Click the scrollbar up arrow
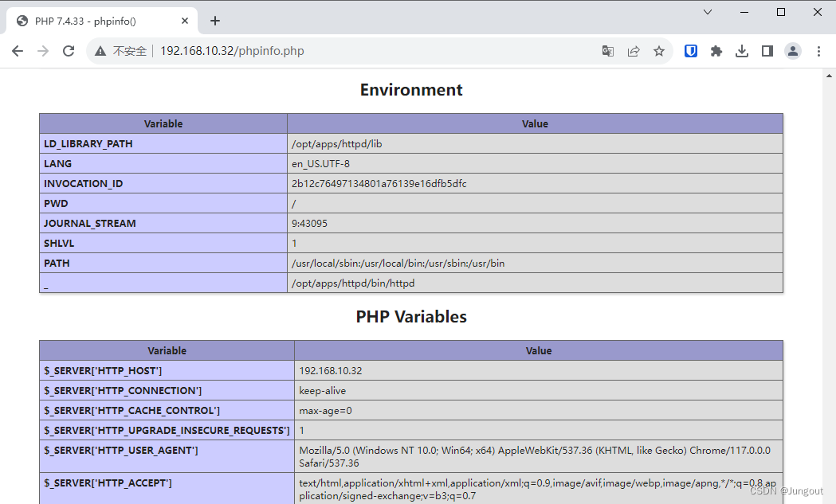Viewport: 836px width, 504px height. point(829,76)
